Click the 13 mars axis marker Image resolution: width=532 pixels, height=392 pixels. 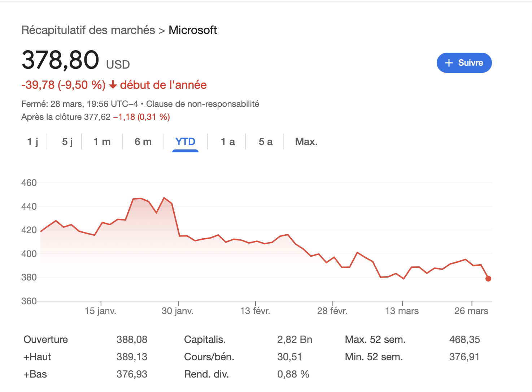[402, 311]
